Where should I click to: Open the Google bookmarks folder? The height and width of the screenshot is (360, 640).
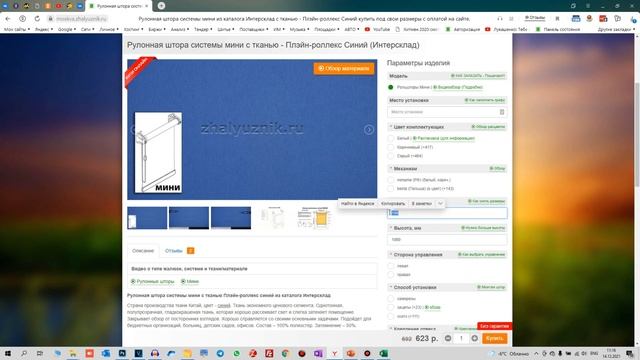tap(67, 29)
